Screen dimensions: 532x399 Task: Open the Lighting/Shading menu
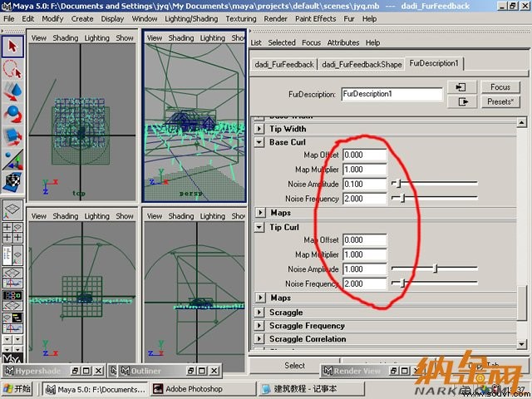(191, 19)
